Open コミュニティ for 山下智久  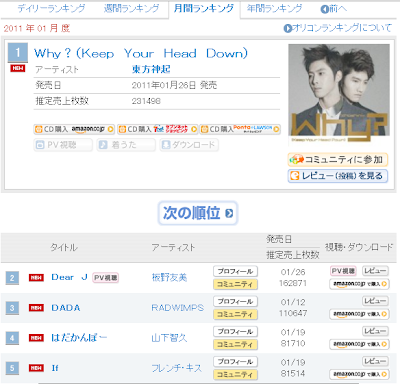coord(235,344)
